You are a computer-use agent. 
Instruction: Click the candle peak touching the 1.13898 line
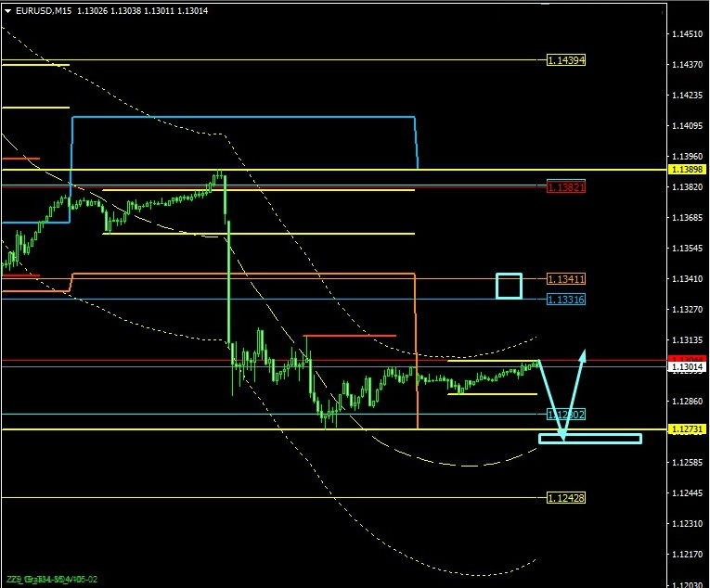[219, 173]
